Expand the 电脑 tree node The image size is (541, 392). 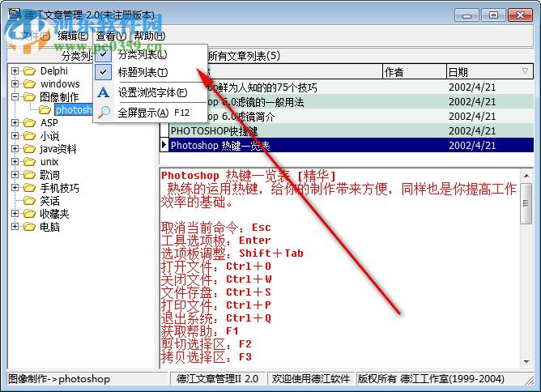[15, 227]
